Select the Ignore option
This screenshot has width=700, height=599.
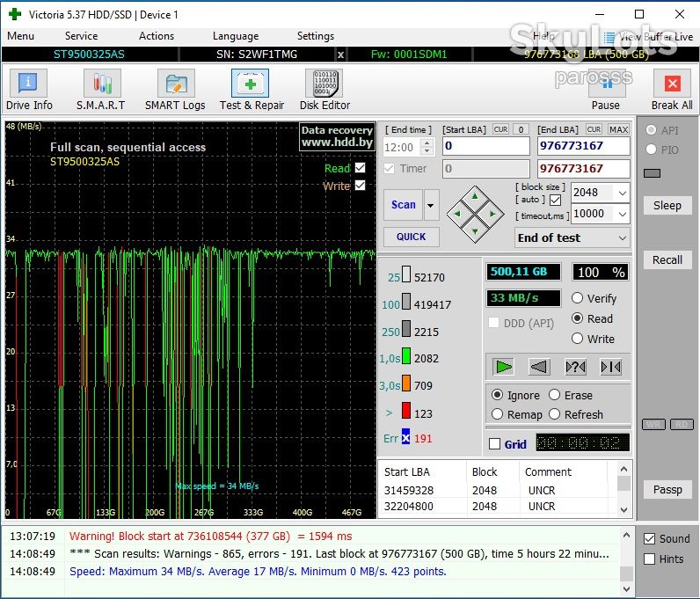click(x=498, y=395)
